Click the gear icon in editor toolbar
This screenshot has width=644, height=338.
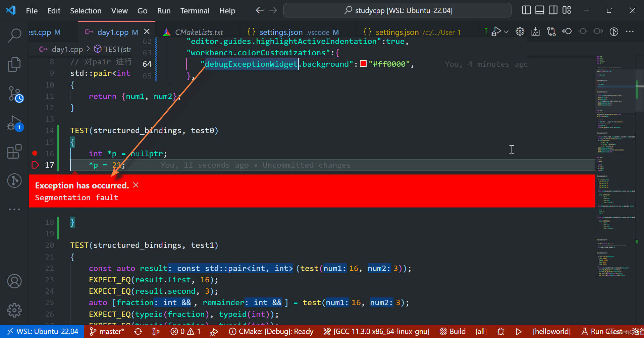click(520, 32)
